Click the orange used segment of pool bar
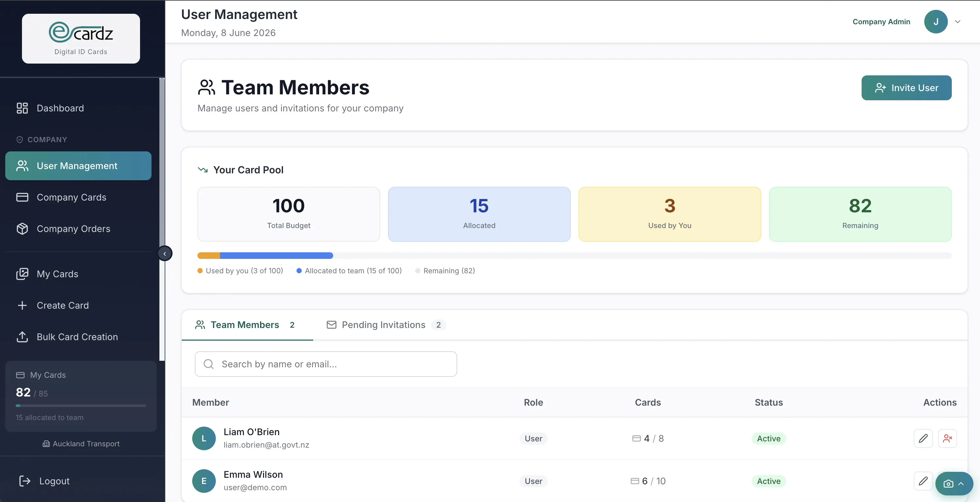The image size is (980, 502). [209, 255]
